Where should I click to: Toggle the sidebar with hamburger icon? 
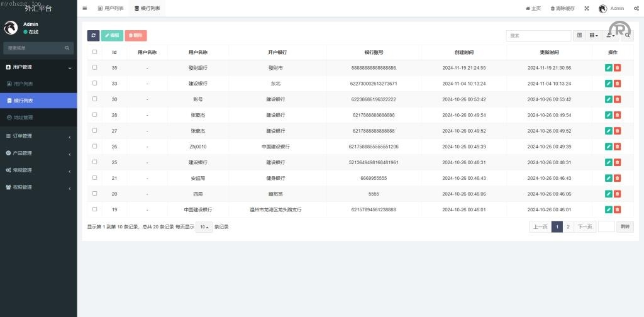click(85, 8)
